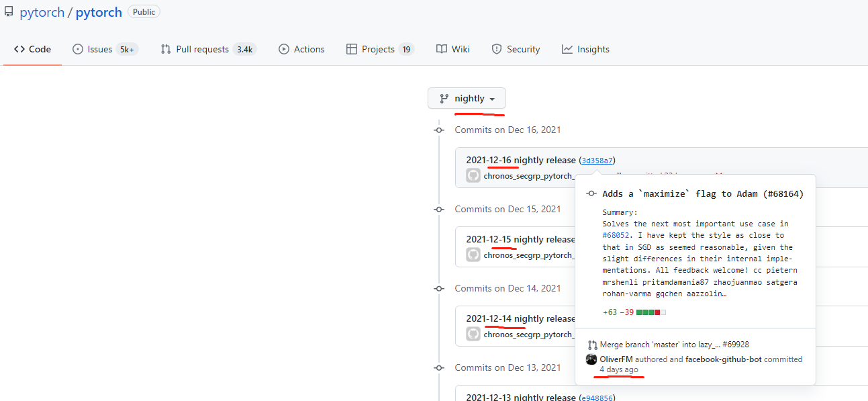Click the +63 −39 diffstat bar
The width and height of the screenshot is (868, 401).
(634, 312)
